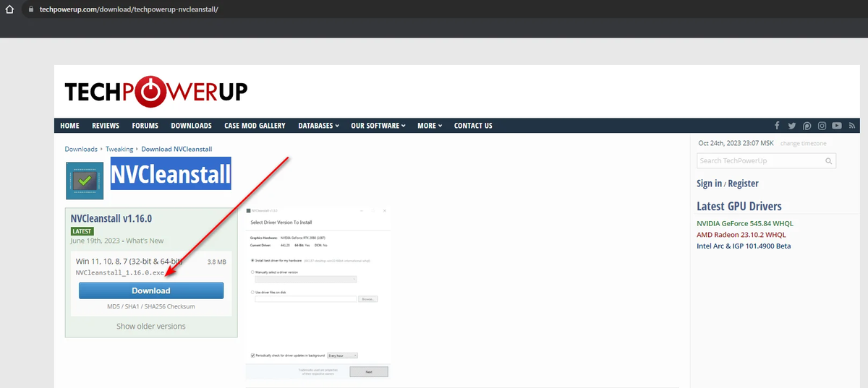
Task: Expand the Our Software menu
Action: 378,126
